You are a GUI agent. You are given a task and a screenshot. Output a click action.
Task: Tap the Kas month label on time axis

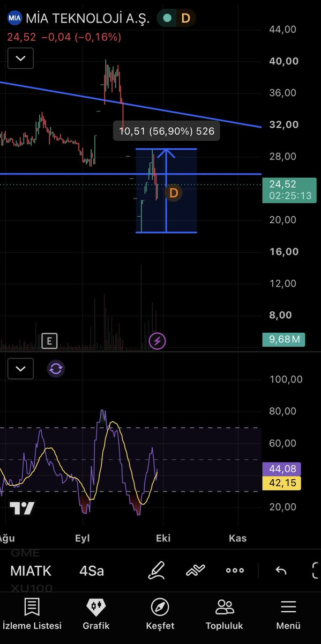click(237, 538)
